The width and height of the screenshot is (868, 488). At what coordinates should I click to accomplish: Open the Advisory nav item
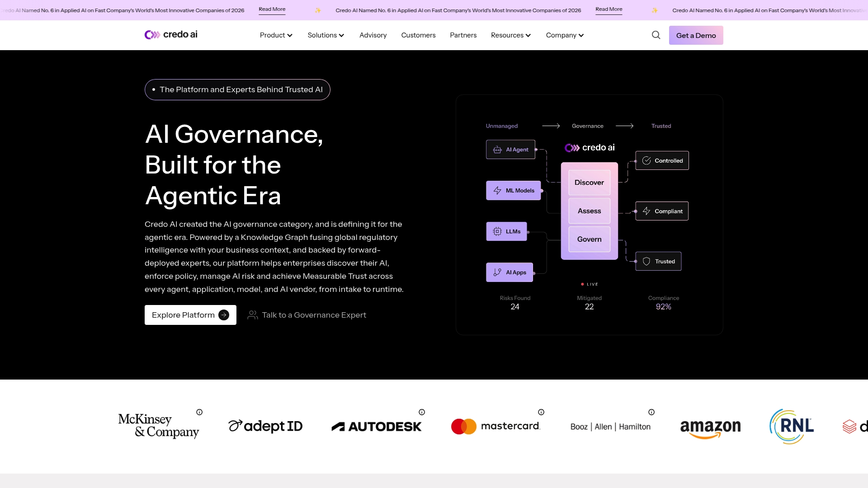coord(373,35)
